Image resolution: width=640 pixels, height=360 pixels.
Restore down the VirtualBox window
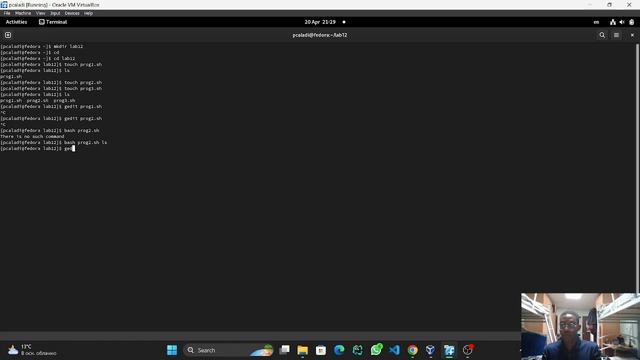coord(609,4)
